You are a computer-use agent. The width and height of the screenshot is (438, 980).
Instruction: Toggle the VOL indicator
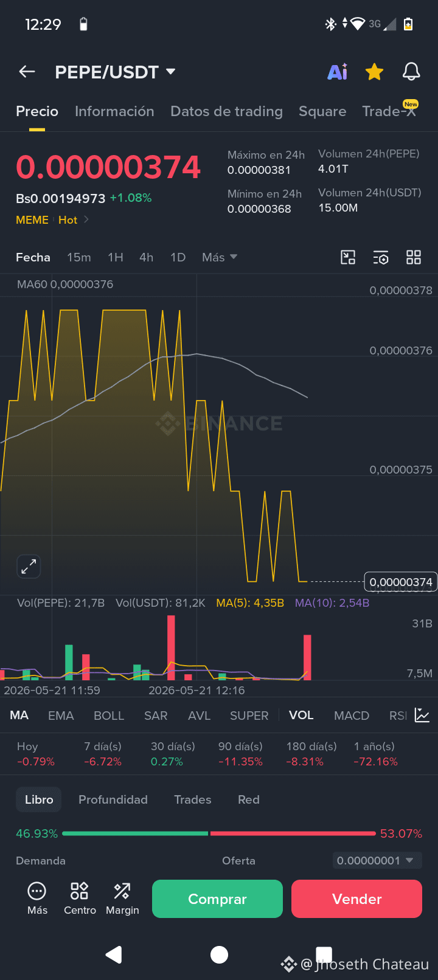coord(301,715)
